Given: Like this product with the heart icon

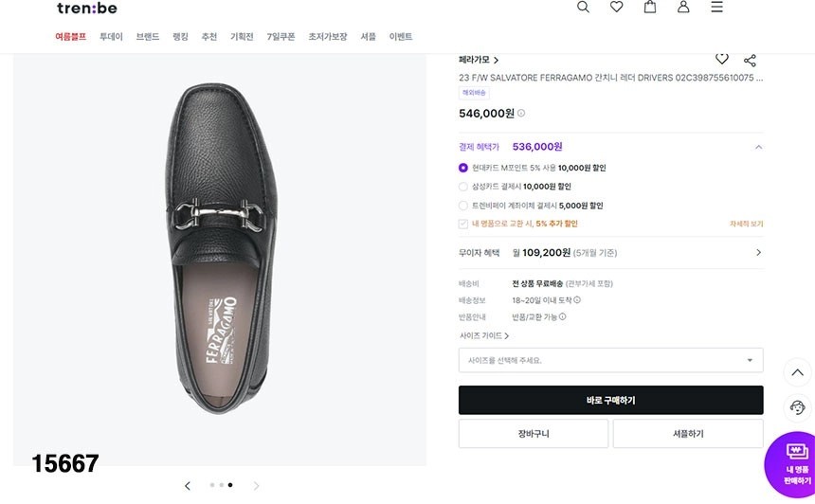Looking at the screenshot, I should pos(722,59).
